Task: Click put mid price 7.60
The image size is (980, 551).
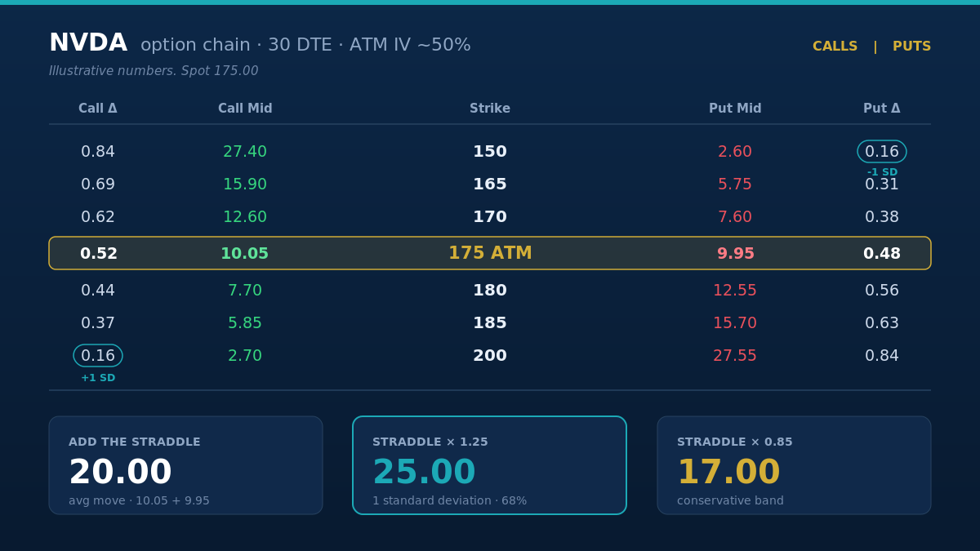Action: [735, 217]
